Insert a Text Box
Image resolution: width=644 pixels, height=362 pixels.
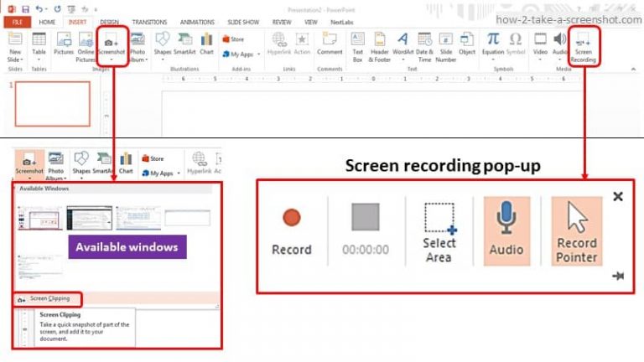(x=358, y=47)
